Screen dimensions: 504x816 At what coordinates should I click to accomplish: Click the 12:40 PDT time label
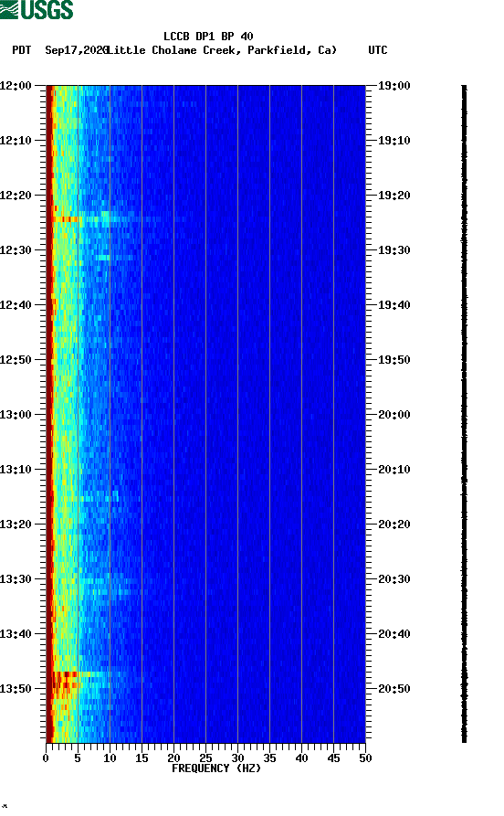click(16, 305)
